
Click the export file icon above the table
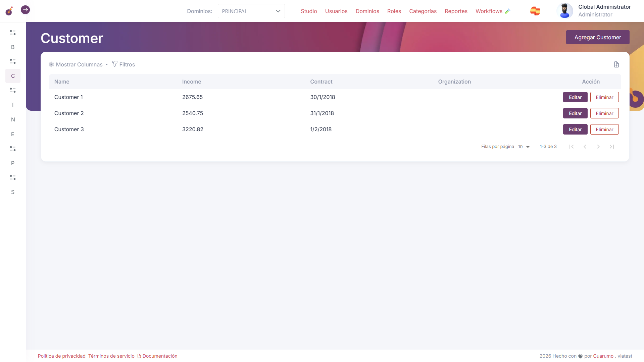616,64
